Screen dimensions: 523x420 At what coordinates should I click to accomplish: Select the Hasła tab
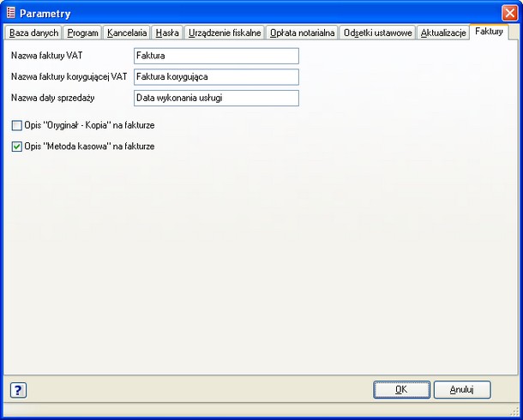click(x=167, y=33)
